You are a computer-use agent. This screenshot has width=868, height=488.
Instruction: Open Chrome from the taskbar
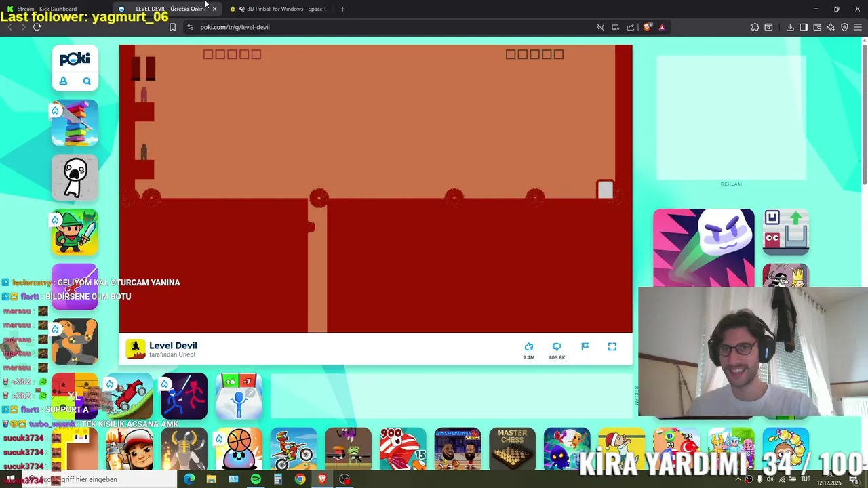(x=300, y=479)
